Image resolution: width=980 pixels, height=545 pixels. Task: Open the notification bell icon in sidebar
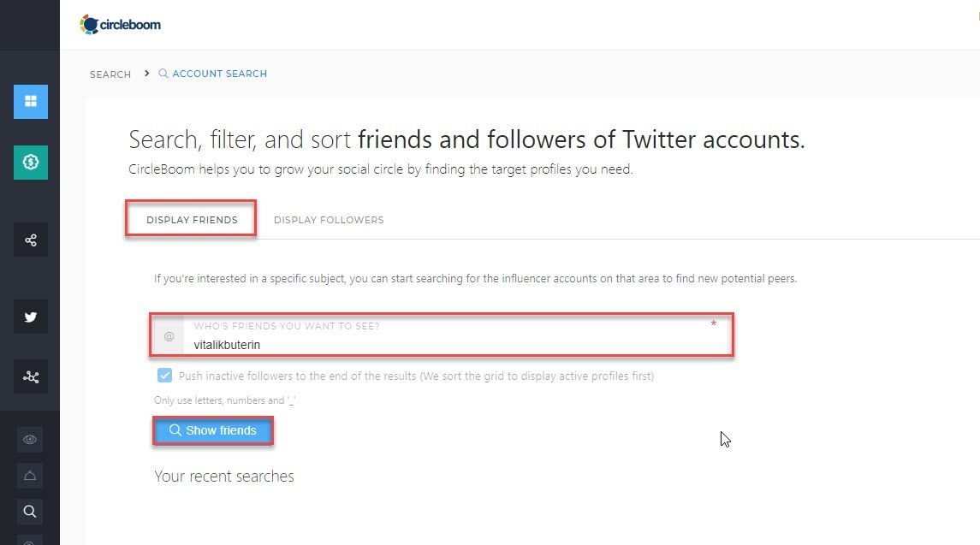[x=30, y=476]
